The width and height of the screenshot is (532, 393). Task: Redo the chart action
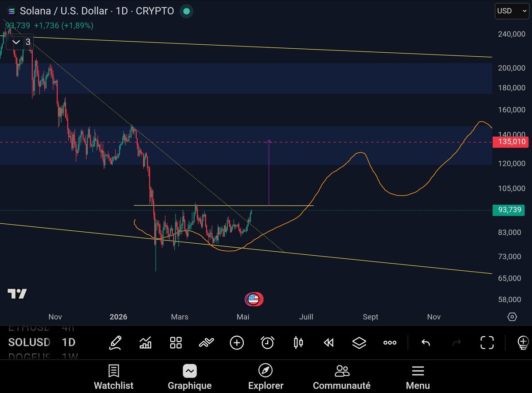tap(457, 342)
